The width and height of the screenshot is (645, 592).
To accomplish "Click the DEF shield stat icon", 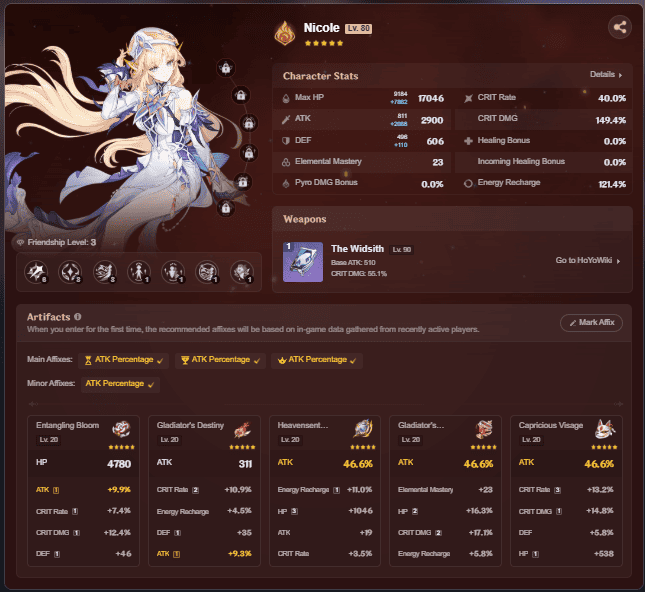I will click(286, 141).
